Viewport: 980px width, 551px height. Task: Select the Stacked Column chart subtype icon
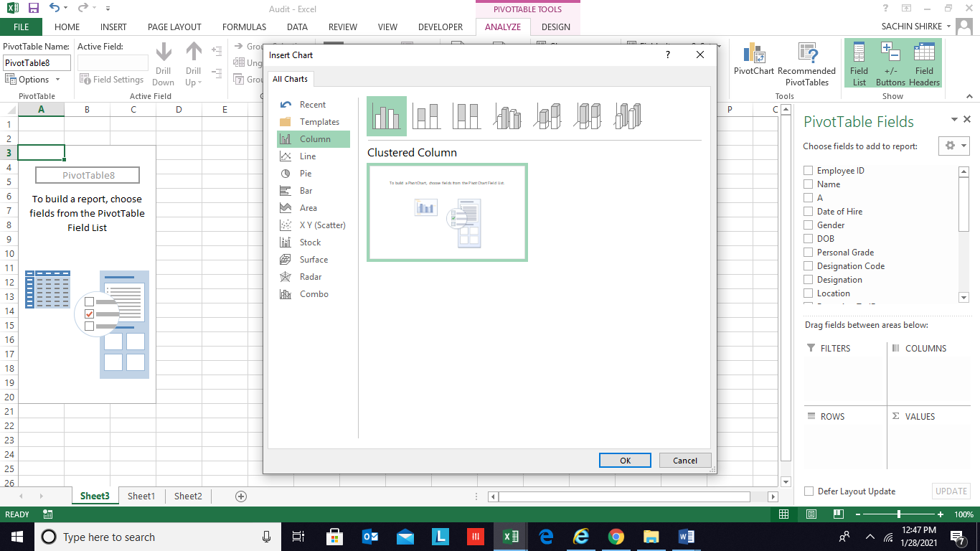coord(426,116)
